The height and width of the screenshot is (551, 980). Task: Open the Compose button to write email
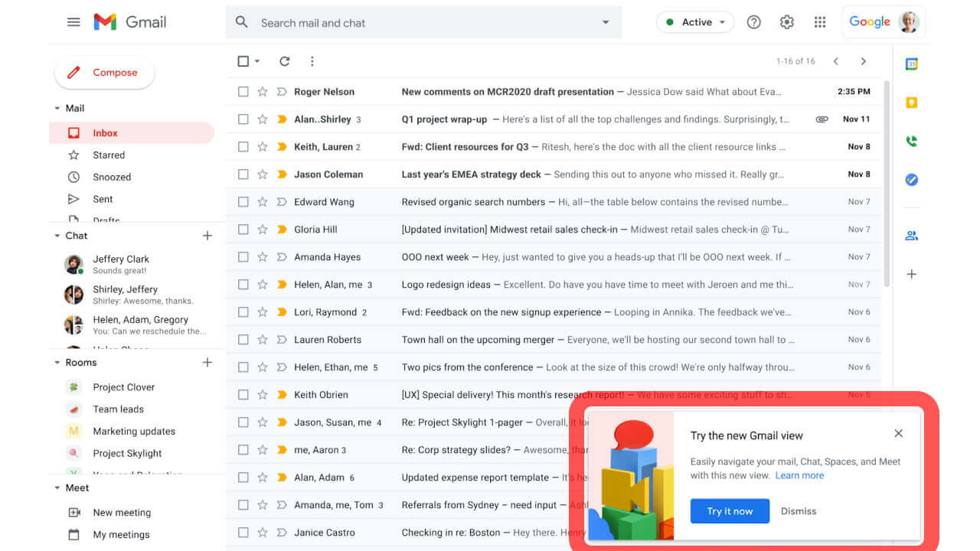[104, 72]
